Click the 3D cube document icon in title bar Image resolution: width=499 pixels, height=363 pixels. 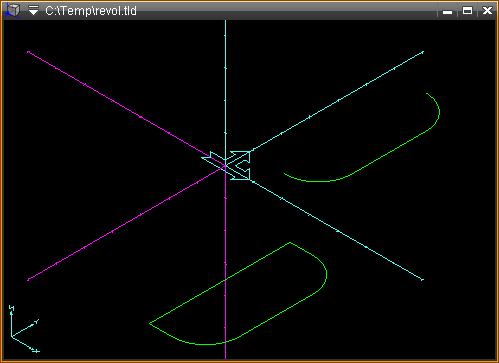pyautogui.click(x=13, y=11)
